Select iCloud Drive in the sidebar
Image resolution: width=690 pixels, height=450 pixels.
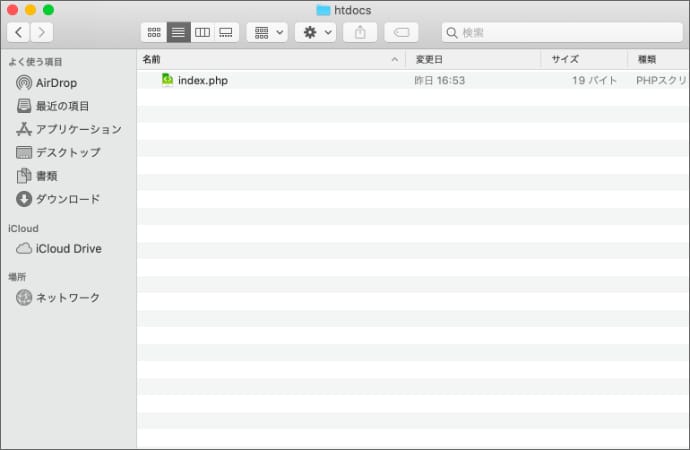[x=68, y=248]
